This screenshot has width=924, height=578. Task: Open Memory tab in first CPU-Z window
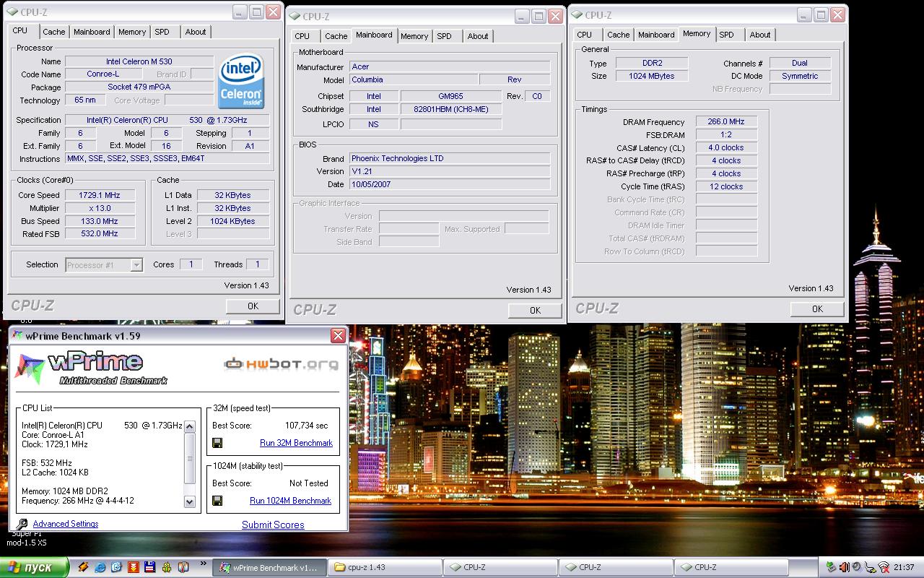(132, 32)
